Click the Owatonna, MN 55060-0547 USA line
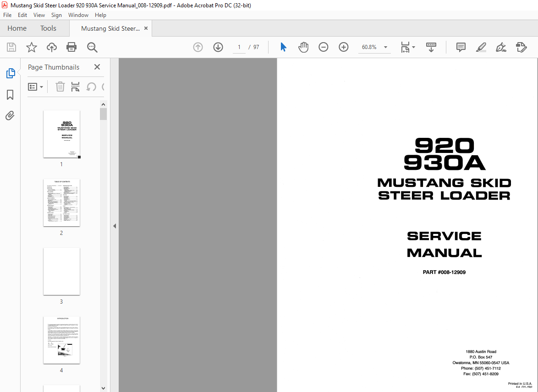538x392 pixels. click(481, 363)
